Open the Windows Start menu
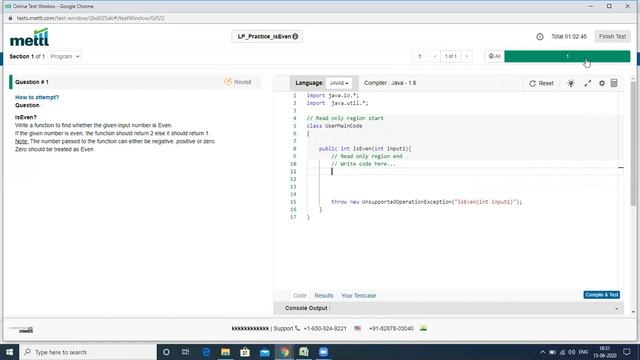 click(x=9, y=352)
